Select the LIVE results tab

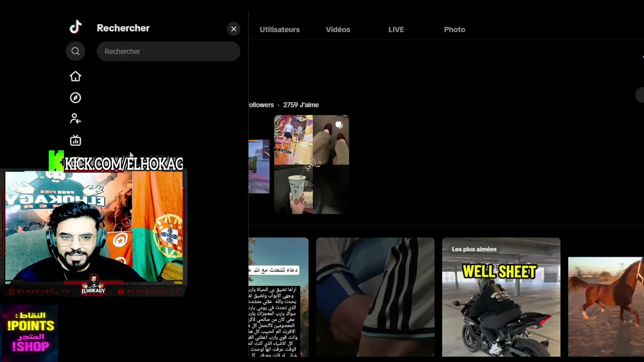[396, 30]
